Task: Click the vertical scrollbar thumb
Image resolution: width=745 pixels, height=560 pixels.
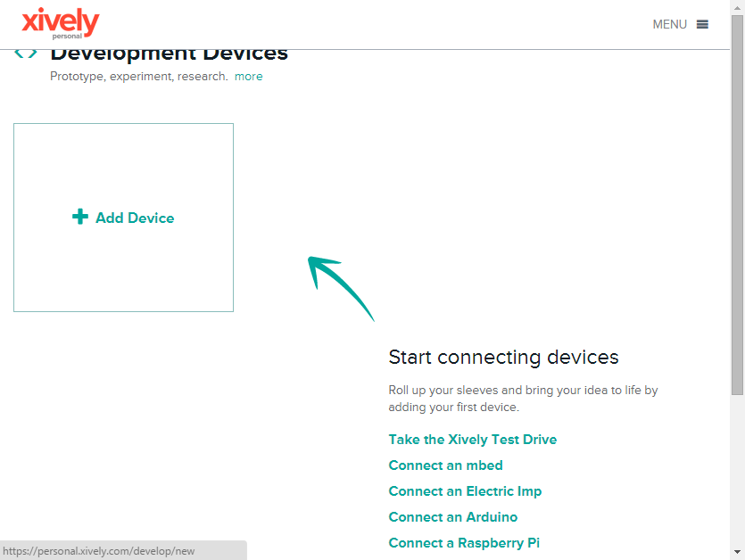Action: (x=737, y=205)
